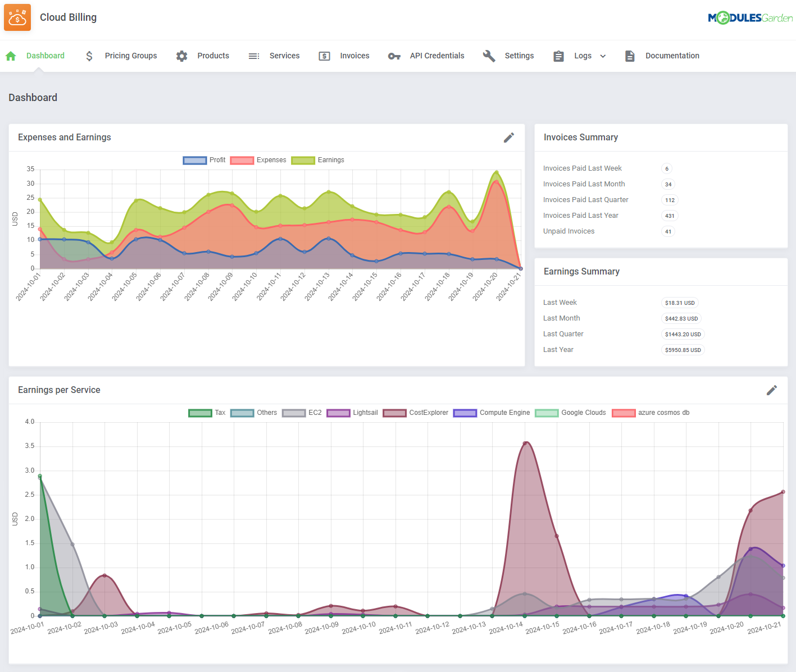Expand the Logs dropdown arrow
Screen dimensions: 796x672
point(603,56)
